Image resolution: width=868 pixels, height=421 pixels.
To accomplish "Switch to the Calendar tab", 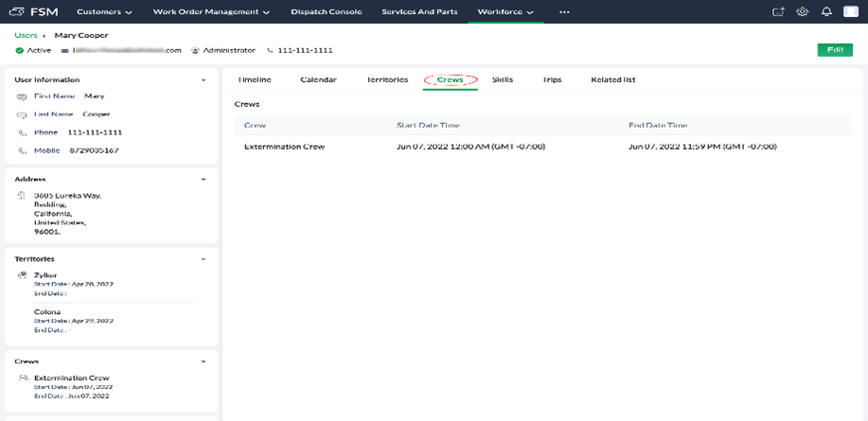I will tap(318, 79).
